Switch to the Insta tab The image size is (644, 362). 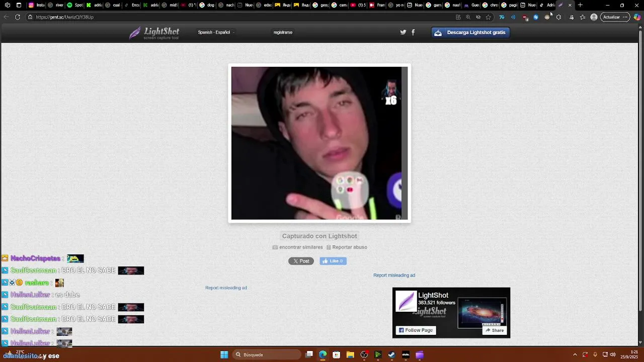point(37,5)
